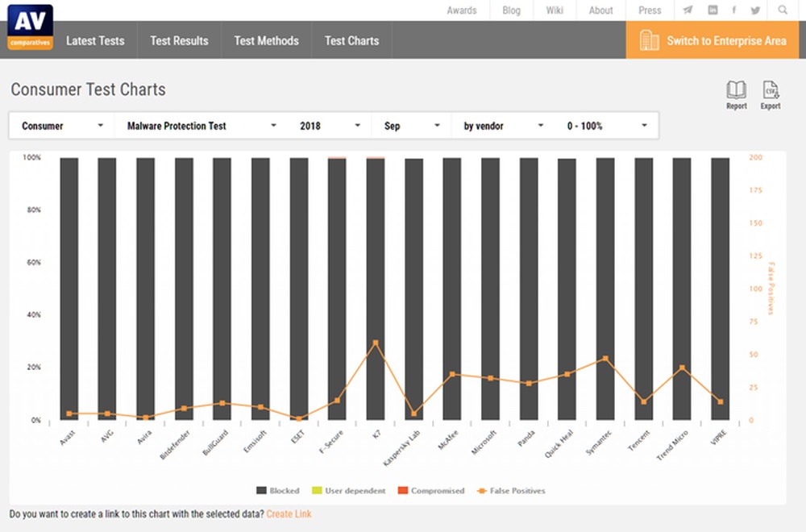Screen dimensions: 806x532
Task: Open the LinkedIn icon
Action: tap(713, 10)
